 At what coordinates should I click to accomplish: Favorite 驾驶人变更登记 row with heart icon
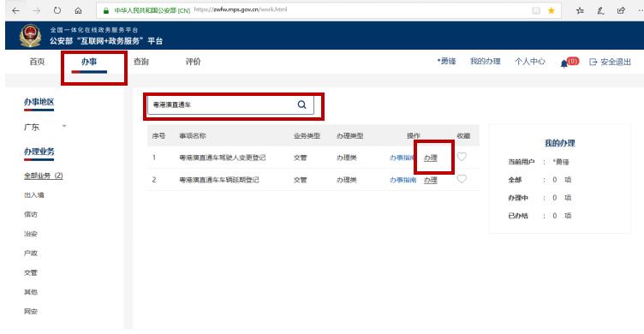462,157
